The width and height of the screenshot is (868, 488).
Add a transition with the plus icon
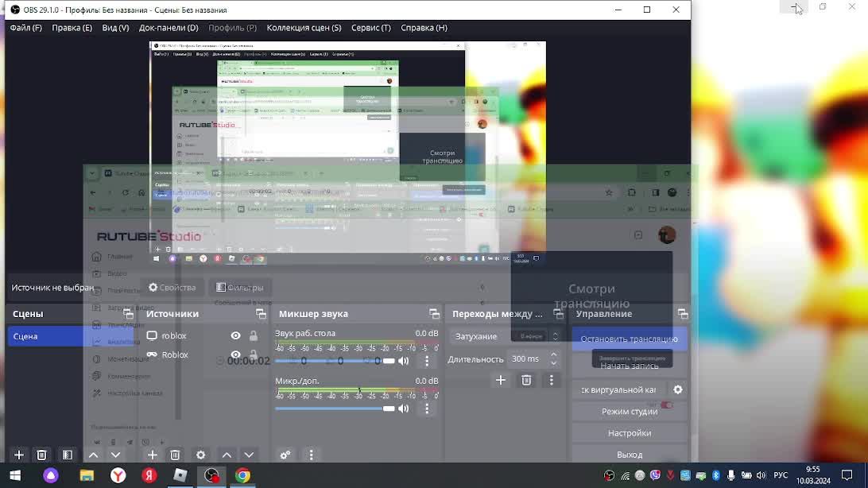[501, 380]
